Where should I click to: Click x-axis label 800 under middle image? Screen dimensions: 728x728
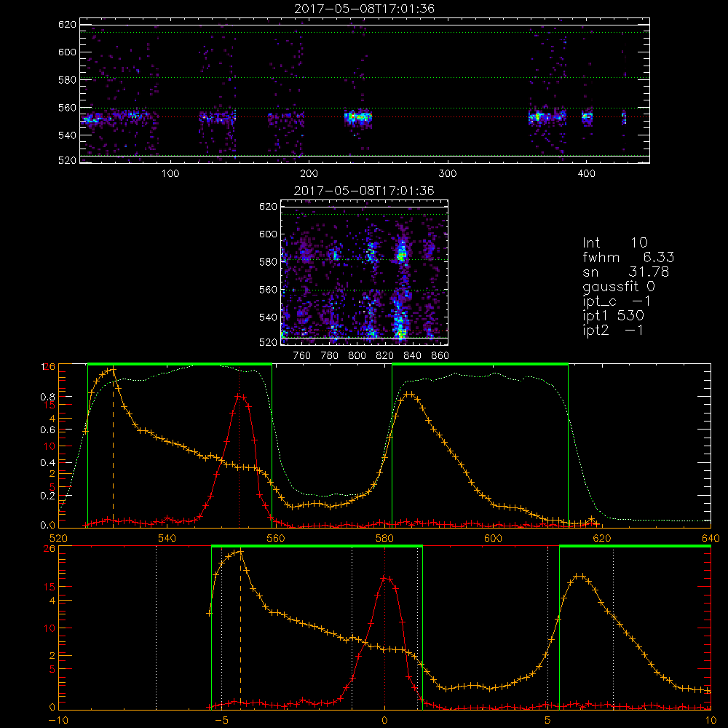(x=357, y=356)
